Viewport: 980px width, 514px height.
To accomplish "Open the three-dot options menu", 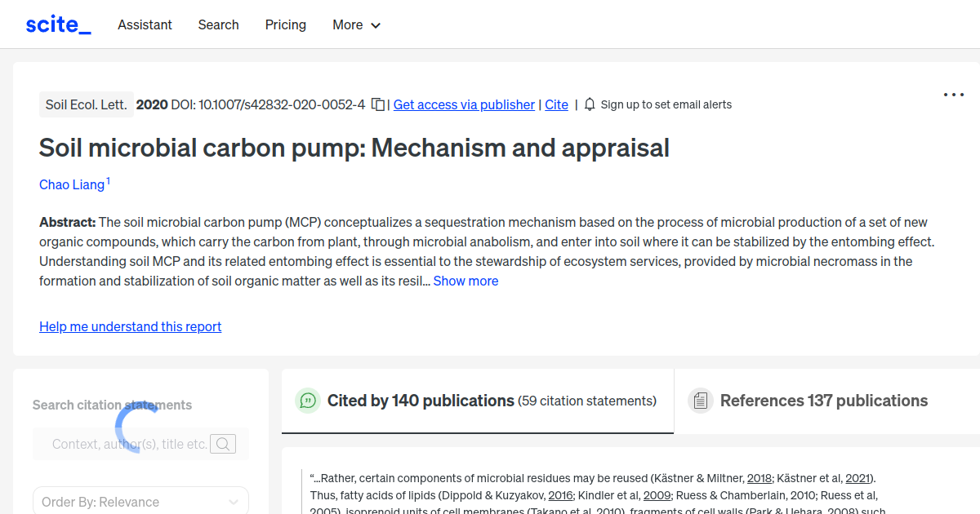I will tap(953, 95).
